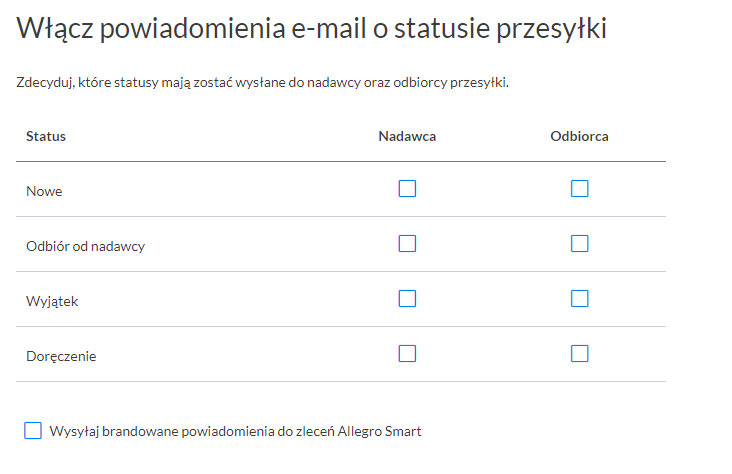Click the Status column header
The height and width of the screenshot is (474, 732).
click(46, 136)
